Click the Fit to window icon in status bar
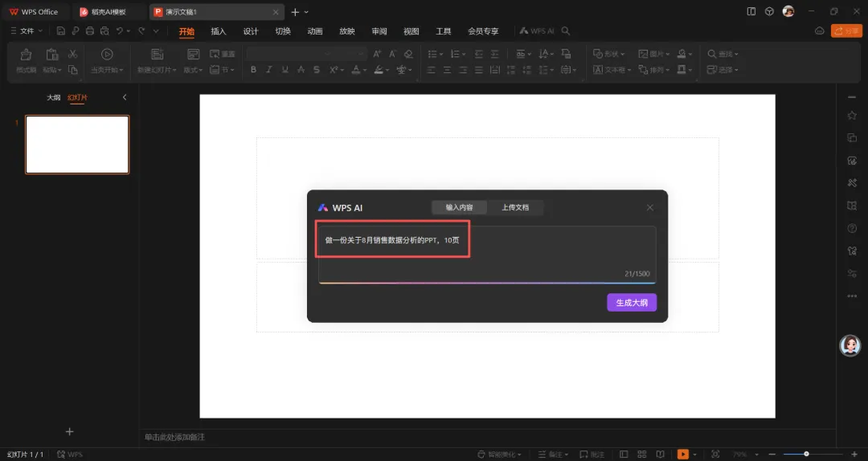 point(715,455)
